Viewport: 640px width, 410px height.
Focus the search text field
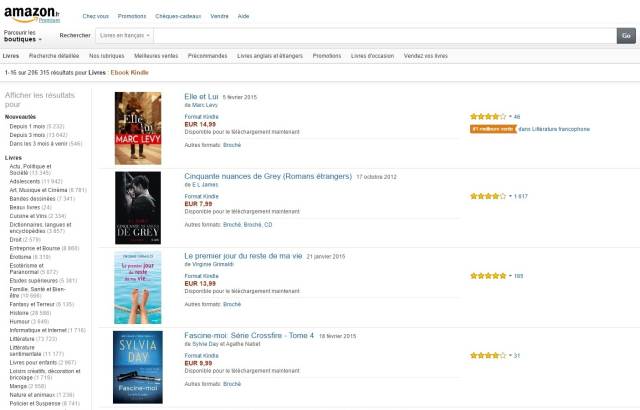(385, 35)
